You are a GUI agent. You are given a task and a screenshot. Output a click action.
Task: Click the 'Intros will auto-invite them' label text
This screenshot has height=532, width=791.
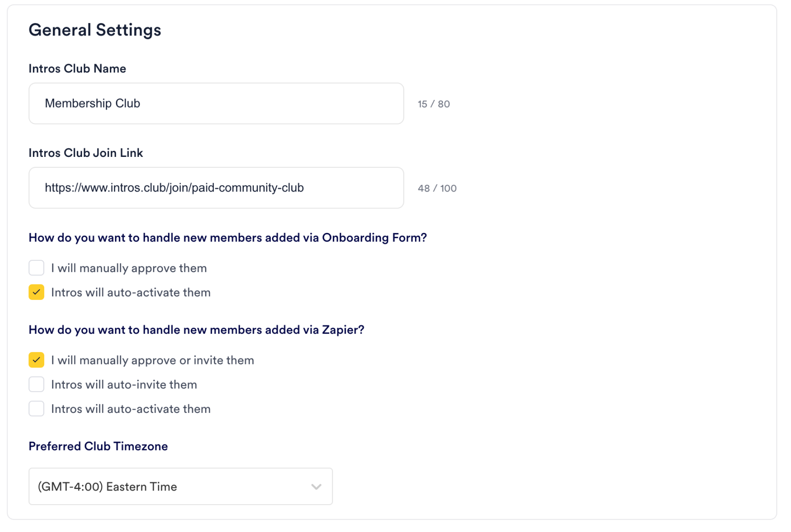124,384
